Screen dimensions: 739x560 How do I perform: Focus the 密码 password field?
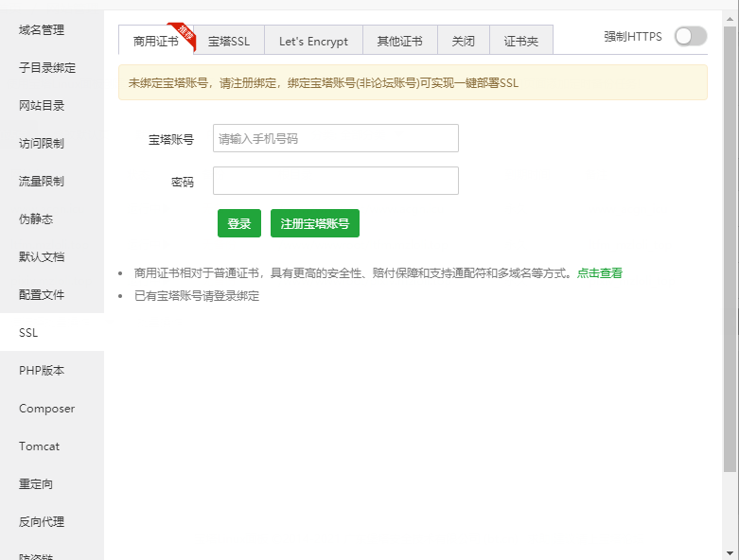[x=336, y=181]
